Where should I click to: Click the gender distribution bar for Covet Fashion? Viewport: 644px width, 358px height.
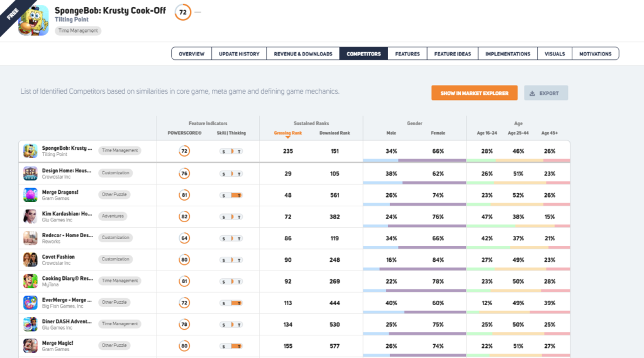pos(414,269)
